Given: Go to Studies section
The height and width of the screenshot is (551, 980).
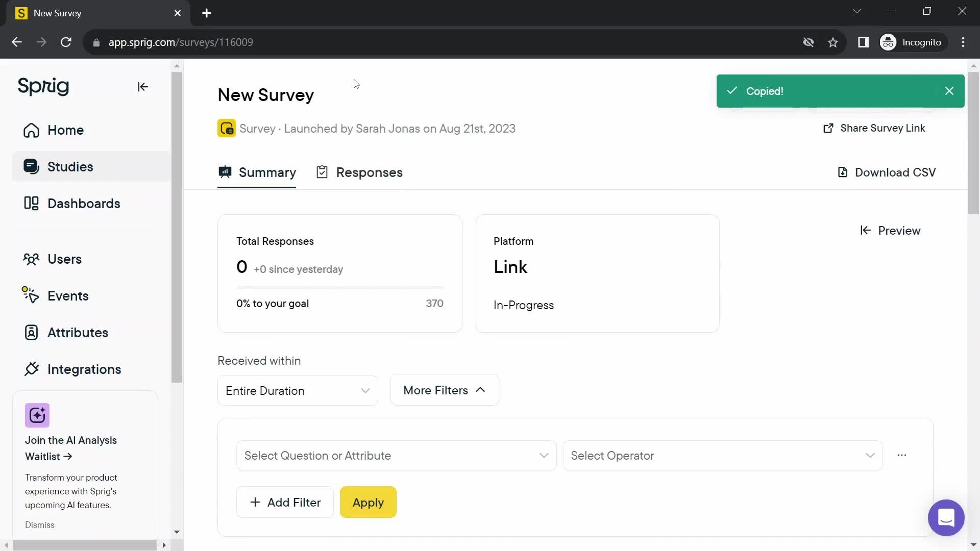Looking at the screenshot, I should tap(91, 167).
